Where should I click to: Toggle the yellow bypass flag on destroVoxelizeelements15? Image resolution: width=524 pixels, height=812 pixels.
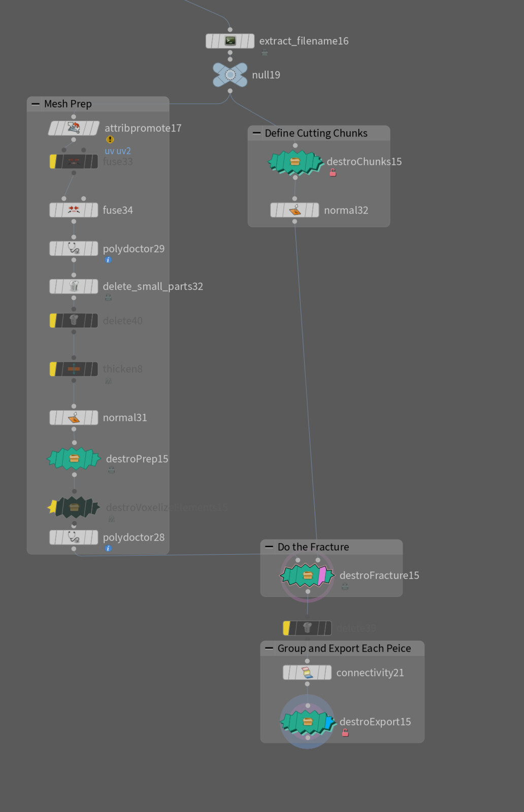point(52,506)
